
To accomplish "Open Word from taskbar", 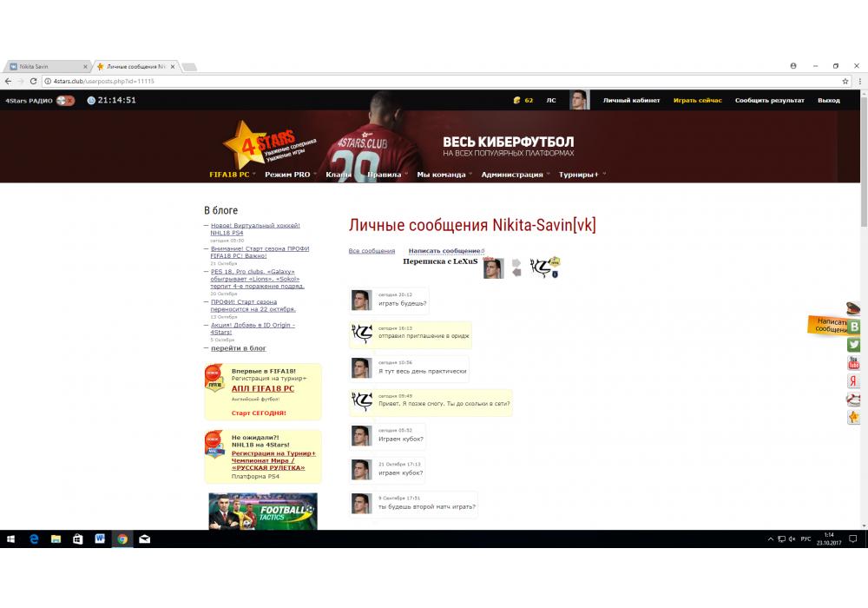I will 100,539.
